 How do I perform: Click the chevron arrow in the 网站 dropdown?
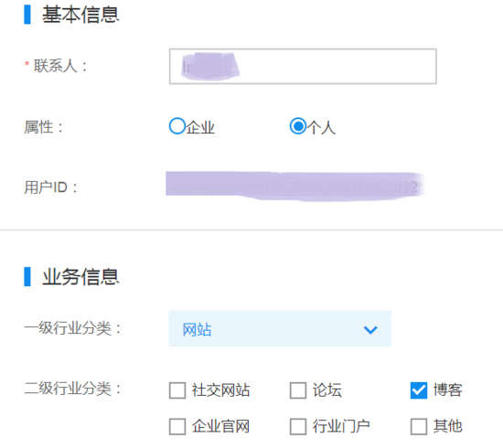coord(370,330)
